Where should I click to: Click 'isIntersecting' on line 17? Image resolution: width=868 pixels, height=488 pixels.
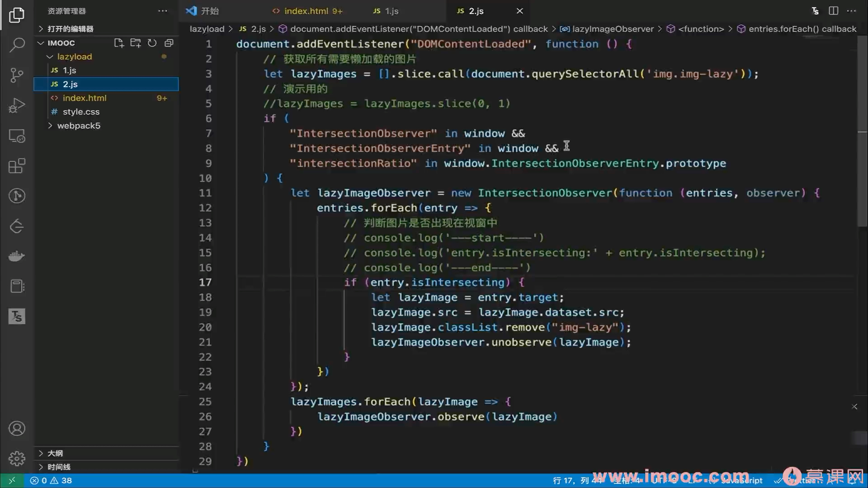[458, 282]
